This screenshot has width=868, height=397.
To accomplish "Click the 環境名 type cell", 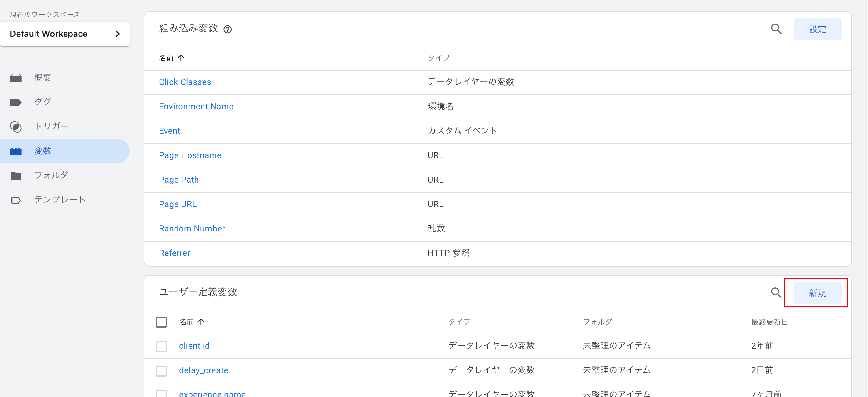I will [440, 106].
